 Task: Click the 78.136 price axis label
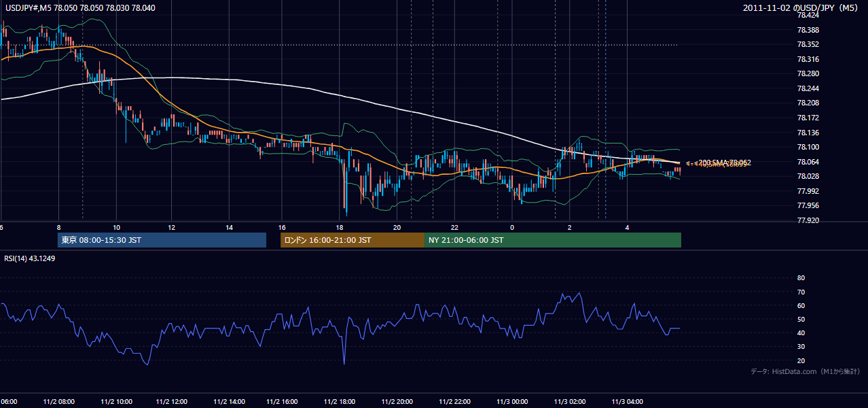click(x=808, y=133)
